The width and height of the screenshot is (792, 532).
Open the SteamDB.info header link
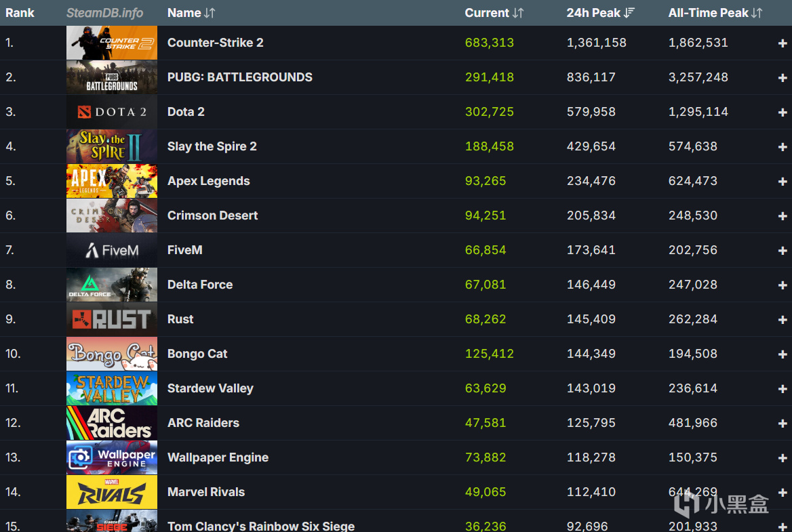104,13
